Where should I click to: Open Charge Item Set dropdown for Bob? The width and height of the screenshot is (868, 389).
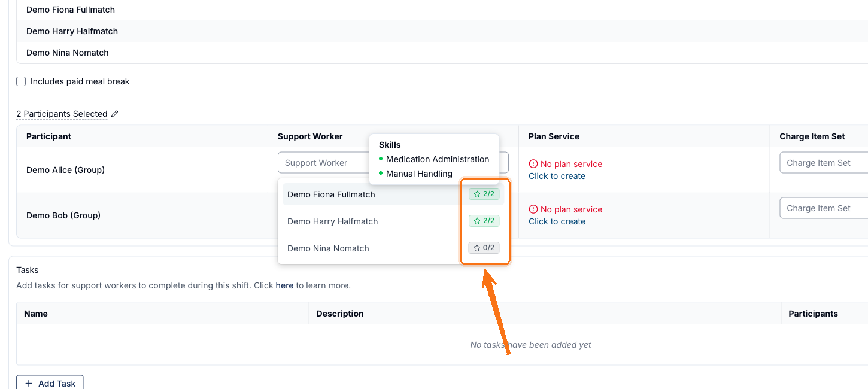tap(824, 208)
